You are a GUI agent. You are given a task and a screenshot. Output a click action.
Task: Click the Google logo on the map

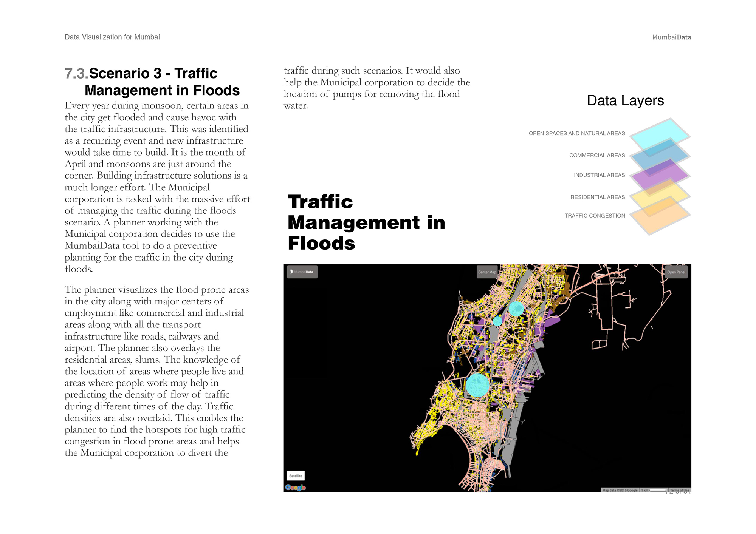coord(295,488)
